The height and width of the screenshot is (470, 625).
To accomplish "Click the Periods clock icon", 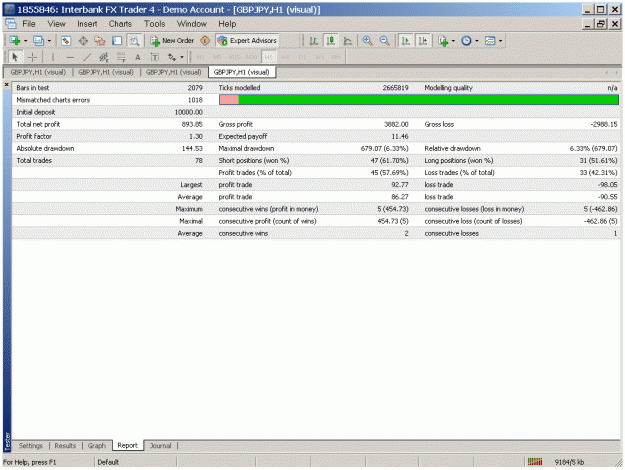I will pos(466,41).
